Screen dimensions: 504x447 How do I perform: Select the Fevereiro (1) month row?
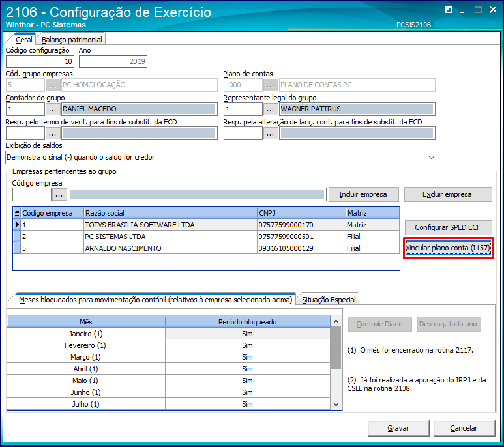tap(168, 345)
